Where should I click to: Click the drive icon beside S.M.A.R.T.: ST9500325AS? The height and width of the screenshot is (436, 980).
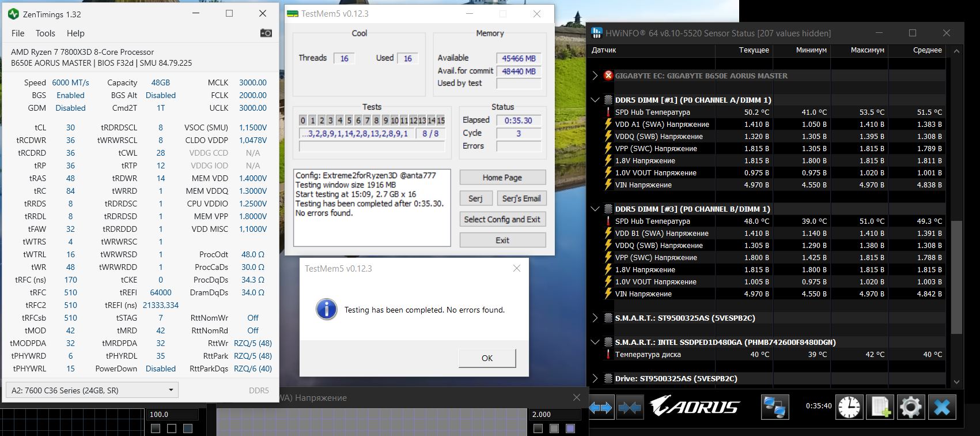[x=608, y=318]
